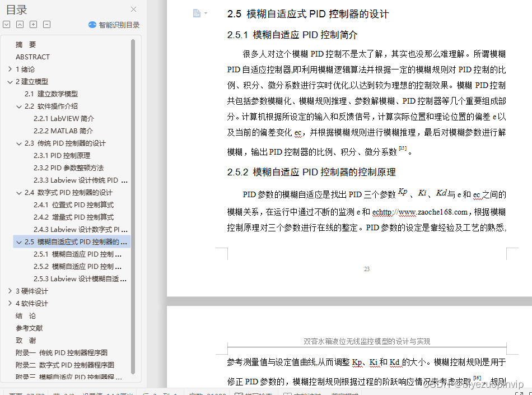This screenshot has height=395, width=532.
Task: Go to 2.3.2 PID 参数整顿方法
Action: coord(68,168)
